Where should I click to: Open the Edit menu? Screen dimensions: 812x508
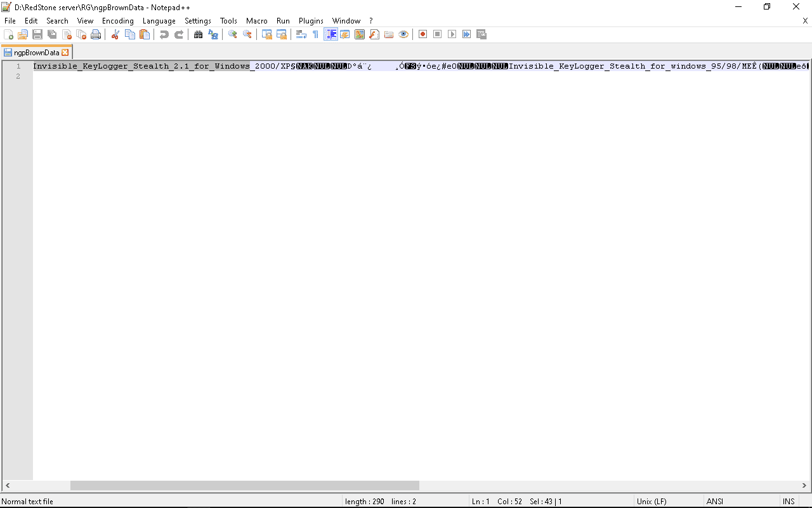coord(31,21)
